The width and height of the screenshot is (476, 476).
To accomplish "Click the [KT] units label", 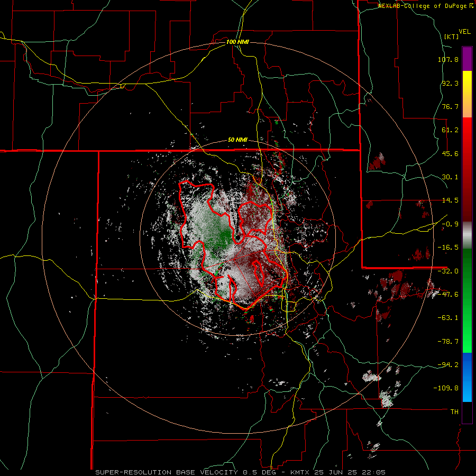I will click(x=451, y=36).
